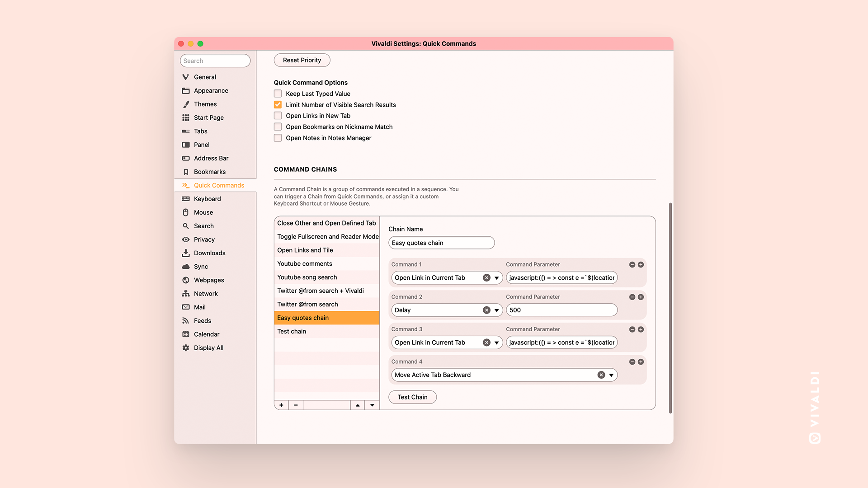Image resolution: width=868 pixels, height=488 pixels.
Task: Click the Feeds RSS icon
Action: coord(186,321)
